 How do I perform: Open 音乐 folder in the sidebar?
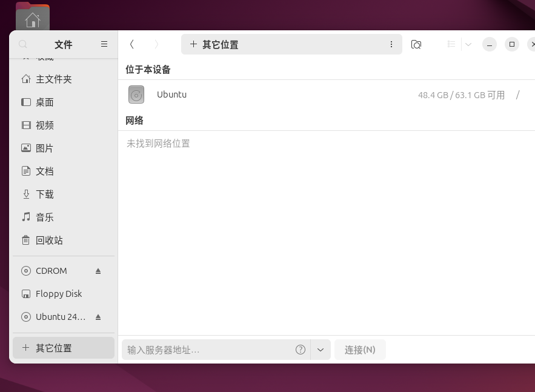click(64, 218)
